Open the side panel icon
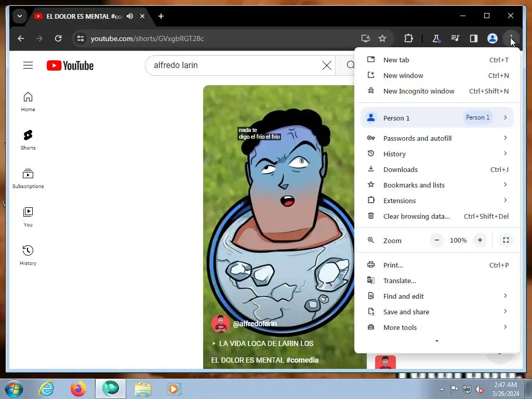The image size is (532, 399). coord(474,38)
